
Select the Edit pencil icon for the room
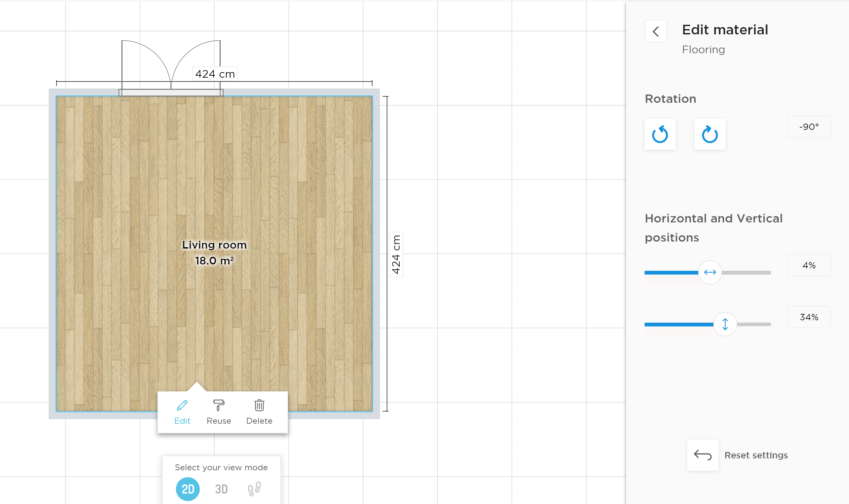(x=182, y=405)
